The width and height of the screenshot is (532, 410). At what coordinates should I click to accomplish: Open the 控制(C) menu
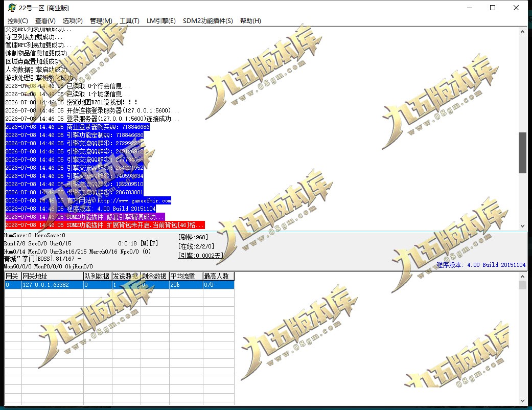pos(18,21)
